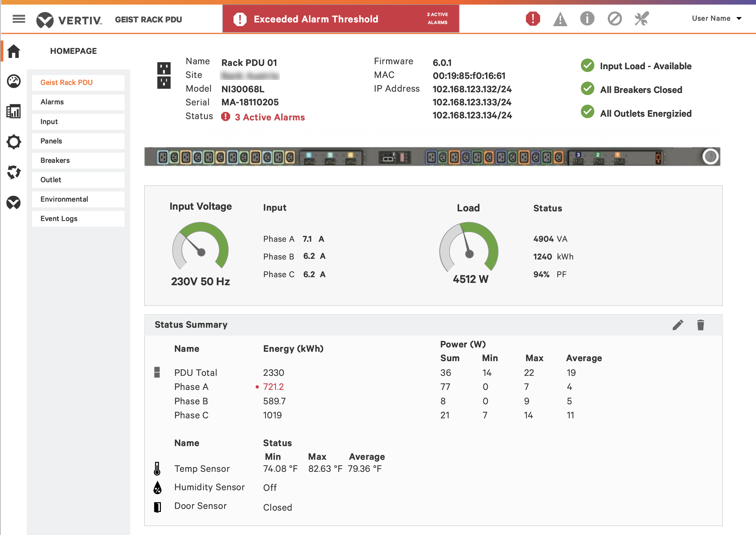
Task: Click the Phase C energy value 1019
Action: tap(272, 415)
